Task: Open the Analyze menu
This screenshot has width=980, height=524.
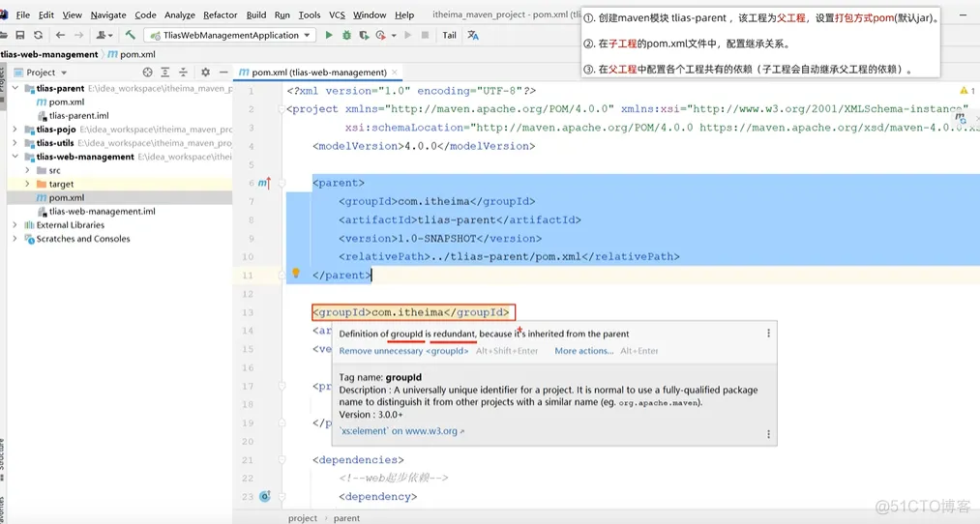Action: point(180,15)
